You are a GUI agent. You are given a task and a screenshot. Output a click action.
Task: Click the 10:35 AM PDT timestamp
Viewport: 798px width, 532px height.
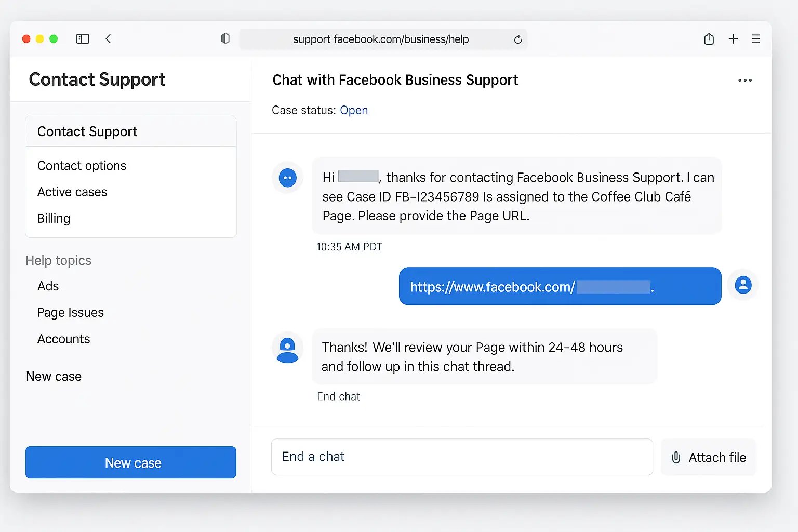tap(349, 247)
